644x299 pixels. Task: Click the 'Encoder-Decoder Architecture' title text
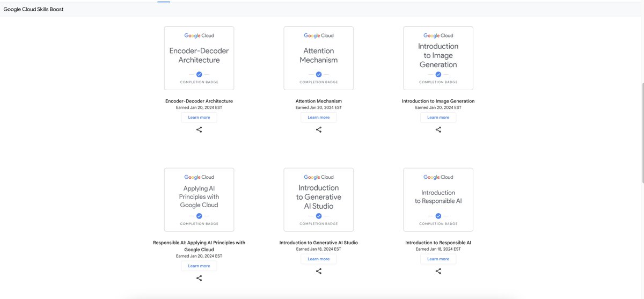(199, 101)
